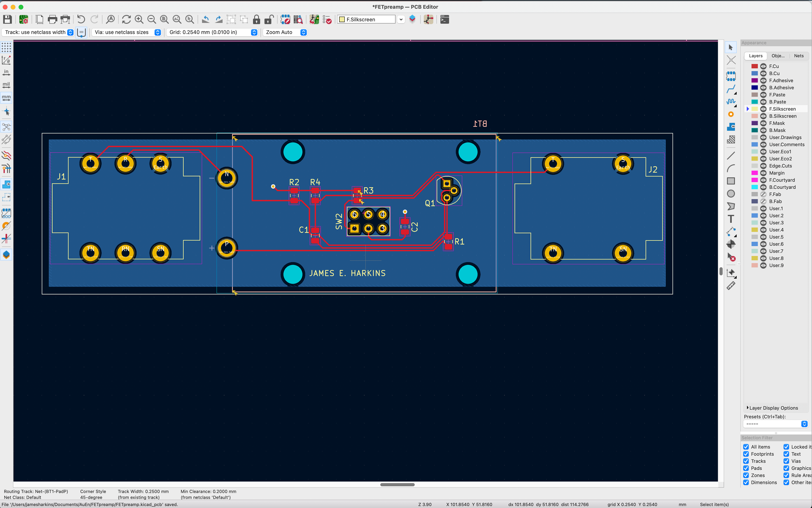Select the Route tracks tool
The image size is (812, 508).
click(x=731, y=89)
